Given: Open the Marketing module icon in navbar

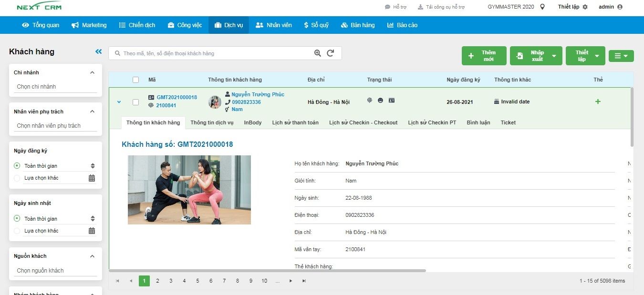Looking at the screenshot, I should (74, 25).
